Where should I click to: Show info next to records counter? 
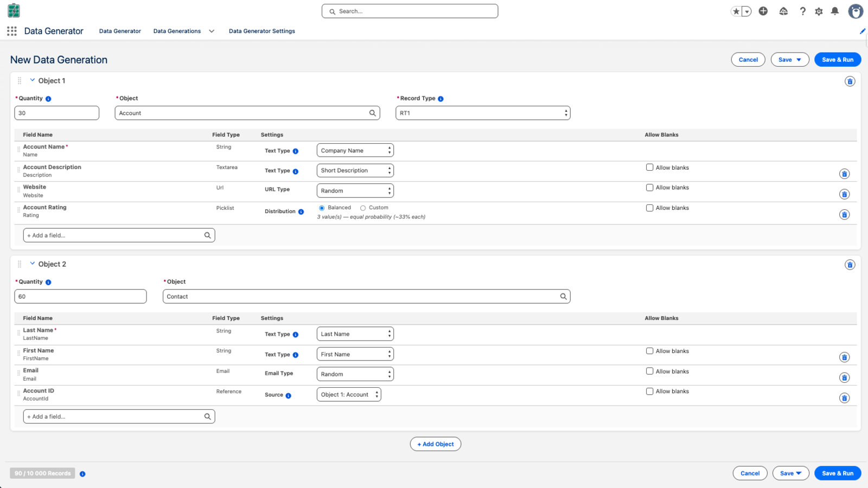coord(82,474)
